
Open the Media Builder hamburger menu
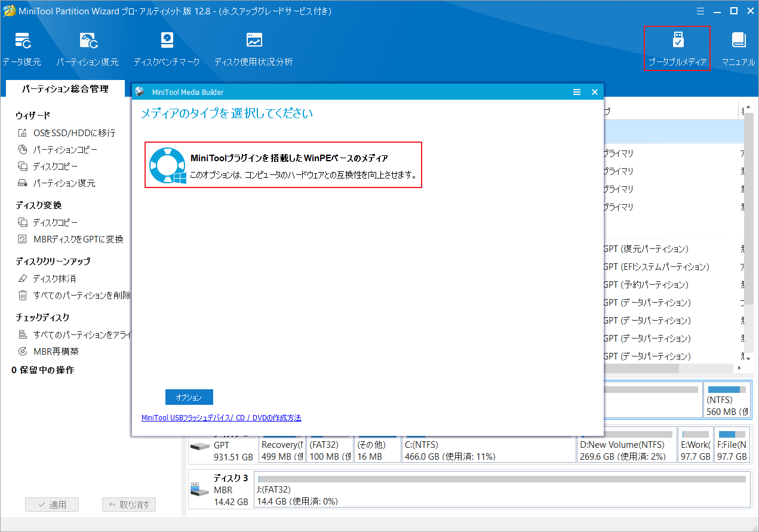[x=576, y=92]
